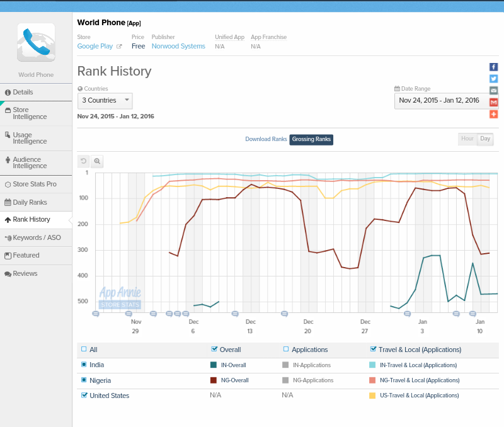Uncheck the Overall category checkbox
504x427 pixels.
[x=214, y=349]
